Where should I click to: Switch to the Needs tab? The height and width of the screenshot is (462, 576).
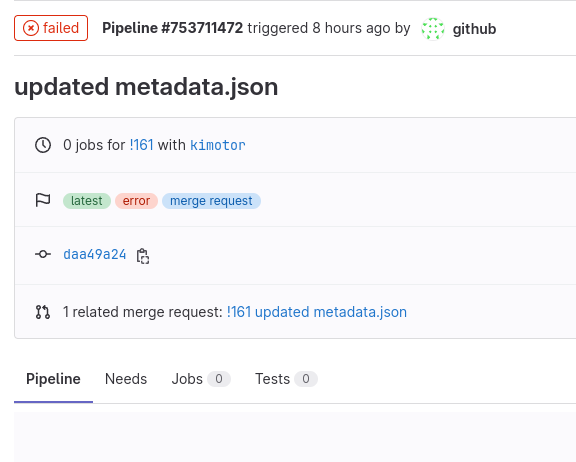(x=126, y=379)
